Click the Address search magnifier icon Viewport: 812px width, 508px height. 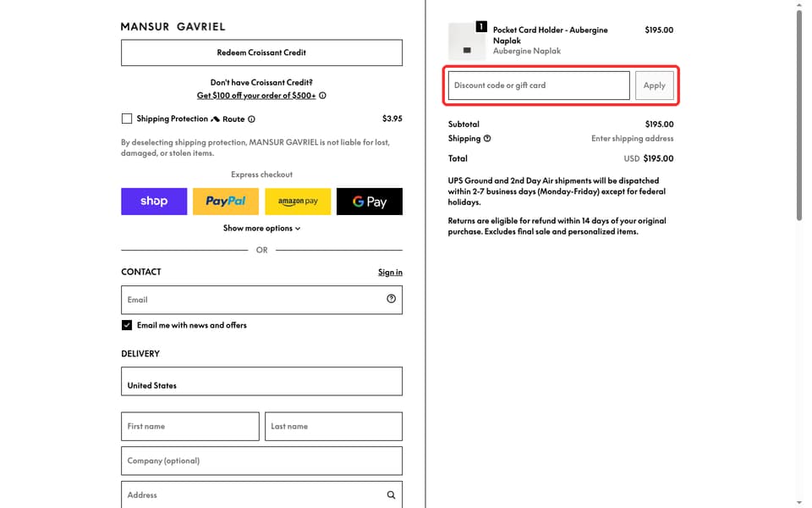click(x=391, y=495)
